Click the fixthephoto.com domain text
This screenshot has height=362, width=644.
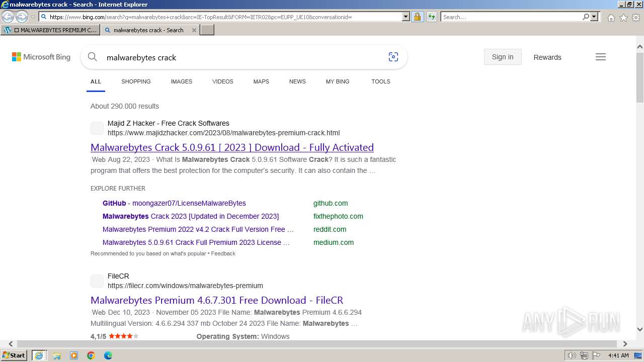point(338,216)
